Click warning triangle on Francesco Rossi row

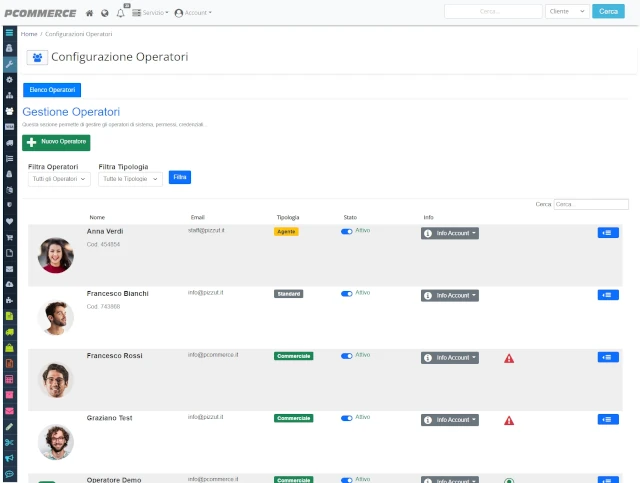click(x=509, y=358)
